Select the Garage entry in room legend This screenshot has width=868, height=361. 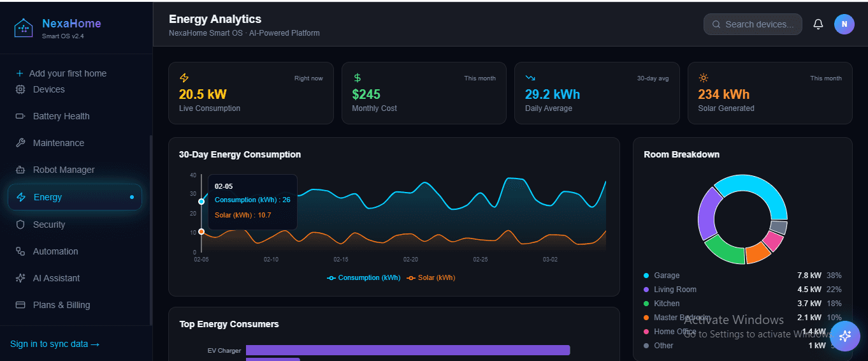pos(667,276)
